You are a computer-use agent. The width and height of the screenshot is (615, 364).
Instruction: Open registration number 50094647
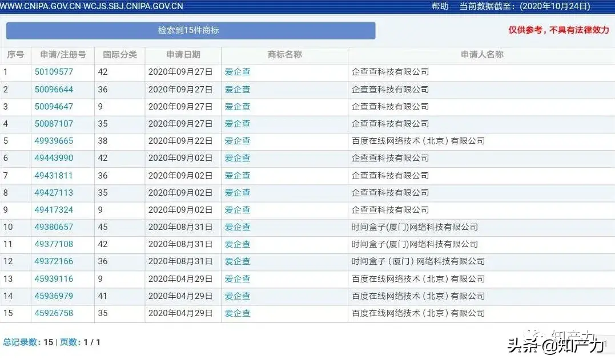pos(54,107)
